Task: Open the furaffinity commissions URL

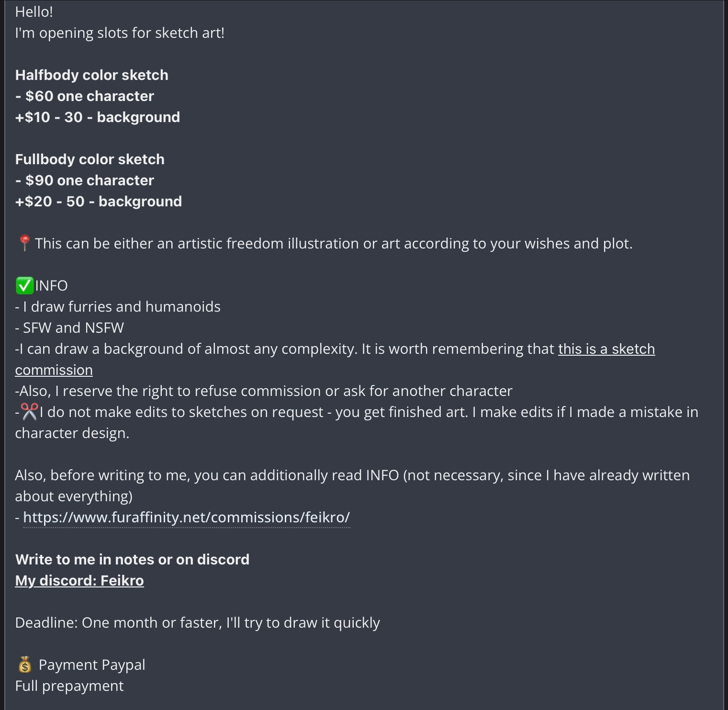Action: 186,518
